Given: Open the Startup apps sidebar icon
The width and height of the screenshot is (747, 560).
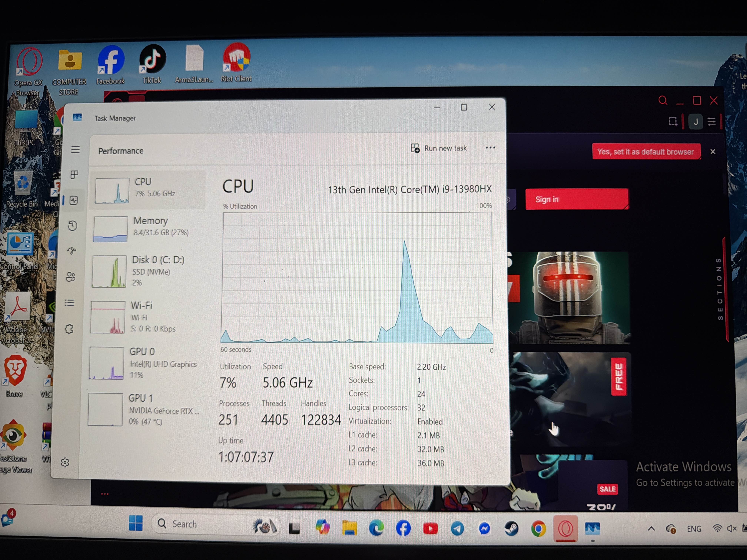Looking at the screenshot, I should [72, 251].
